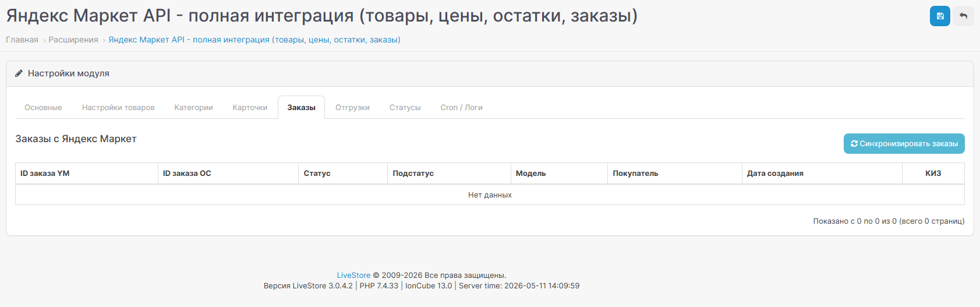Click the main page title heading
Screen dimensions: 980x307
click(322, 16)
